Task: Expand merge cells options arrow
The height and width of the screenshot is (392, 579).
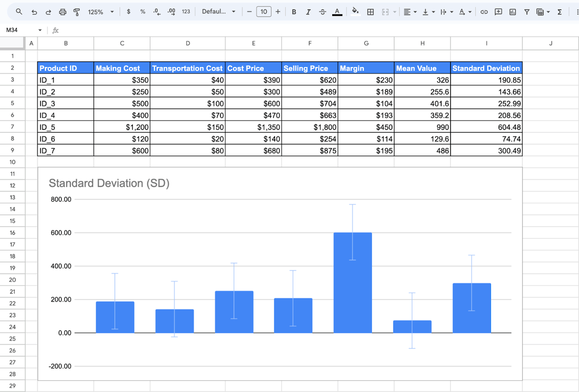Action: (395, 12)
